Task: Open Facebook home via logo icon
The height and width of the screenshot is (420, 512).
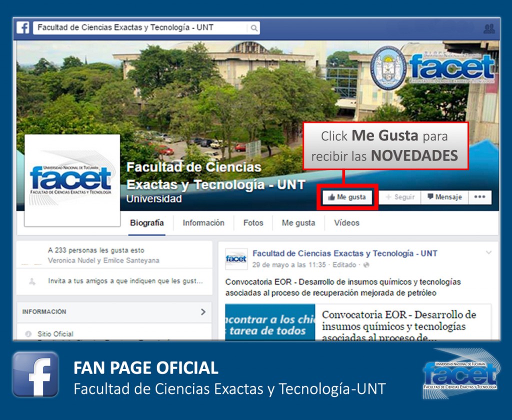Action: click(x=23, y=28)
